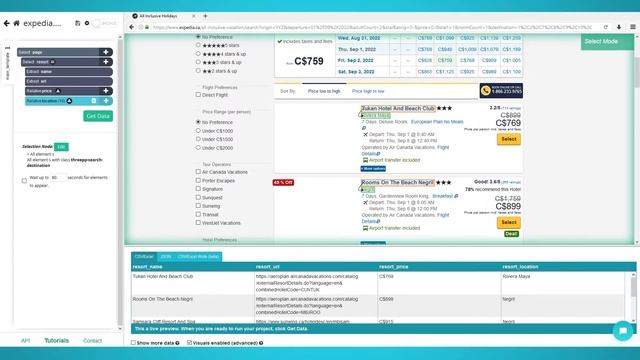Choose 4 stars & up radio
This screenshot has height=360, width=640.
(198, 53)
